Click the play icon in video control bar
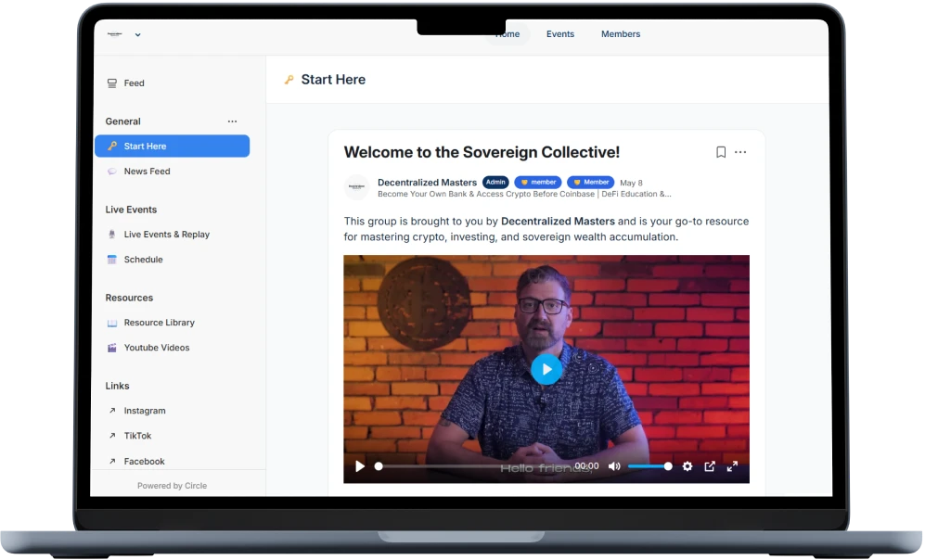This screenshot has height=560, width=925. (x=360, y=466)
